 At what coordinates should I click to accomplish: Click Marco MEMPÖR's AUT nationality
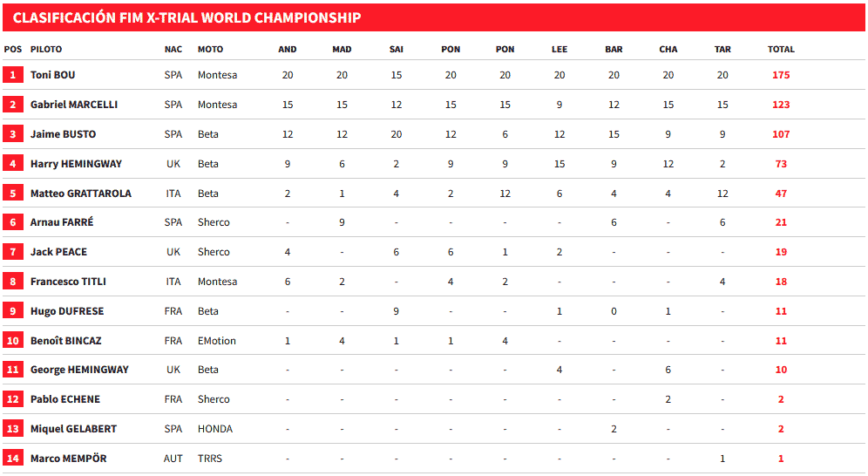tap(173, 459)
